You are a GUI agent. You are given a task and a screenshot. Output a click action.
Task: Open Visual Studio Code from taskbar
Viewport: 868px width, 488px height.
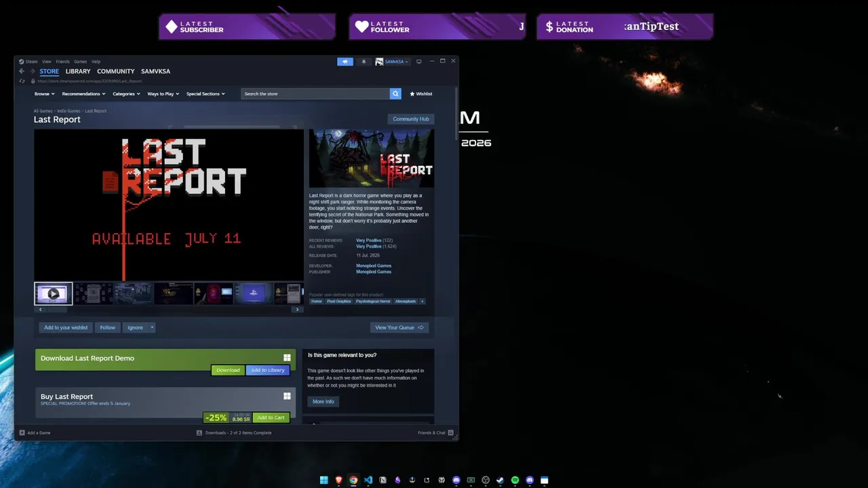point(368,480)
